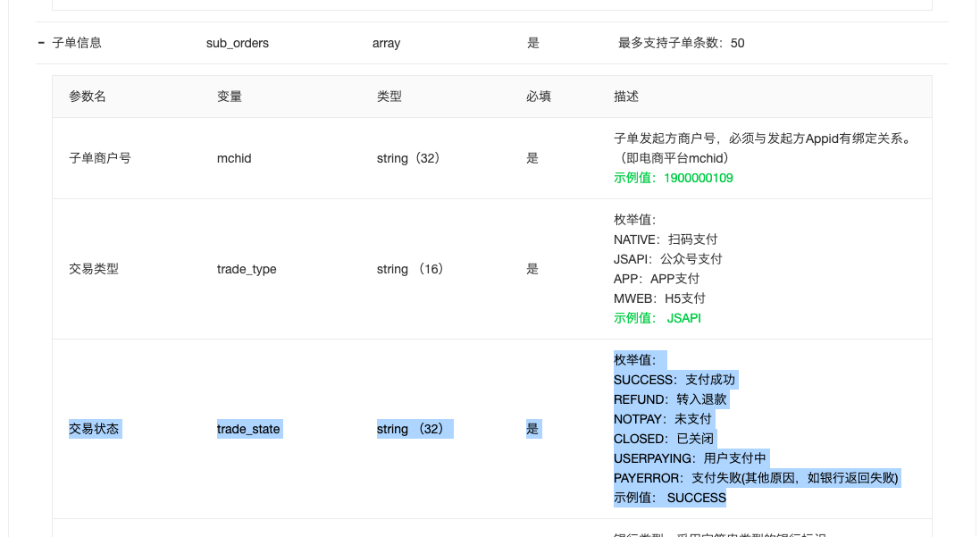Click the 交易类型 row label
The height and width of the screenshot is (537, 980).
pos(94,269)
